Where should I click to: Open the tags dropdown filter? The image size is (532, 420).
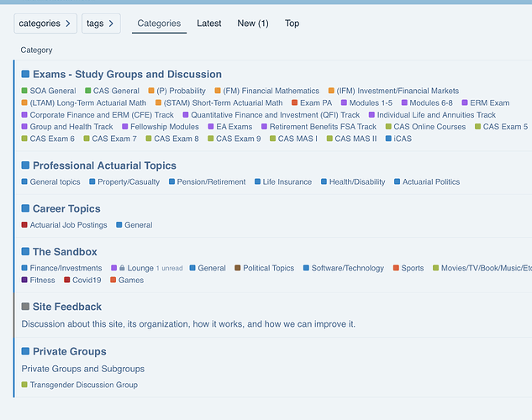101,24
